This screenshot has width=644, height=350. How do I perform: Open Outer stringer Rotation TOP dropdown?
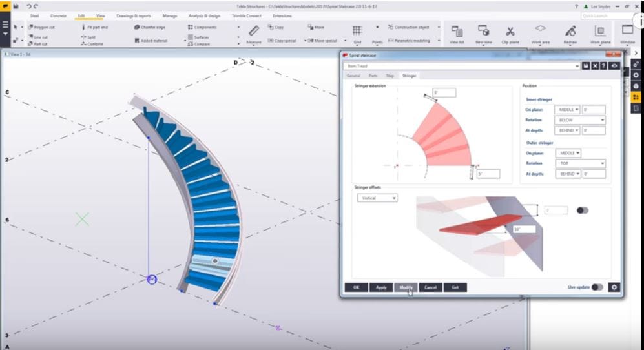click(581, 163)
